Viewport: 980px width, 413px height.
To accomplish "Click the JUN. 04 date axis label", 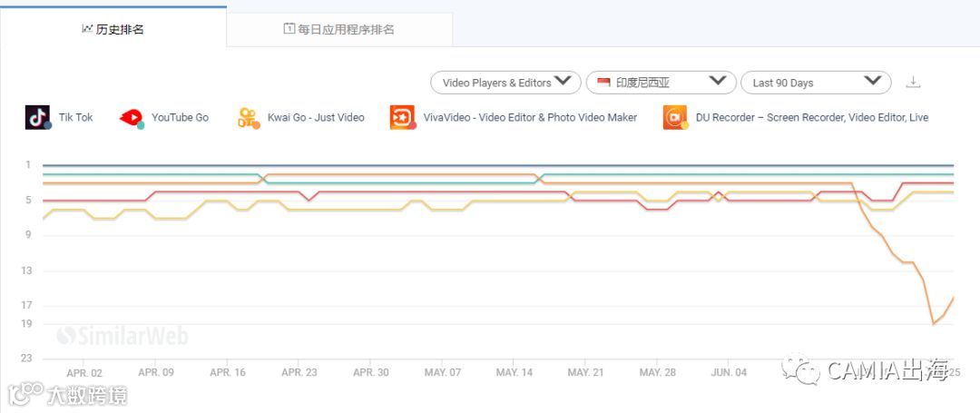I will click(x=729, y=372).
